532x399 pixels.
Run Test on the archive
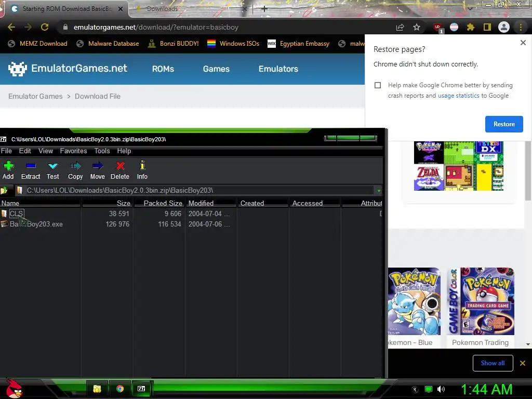(53, 170)
